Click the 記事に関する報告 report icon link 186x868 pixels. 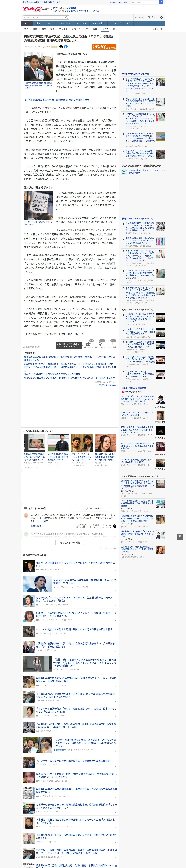[31, 347]
